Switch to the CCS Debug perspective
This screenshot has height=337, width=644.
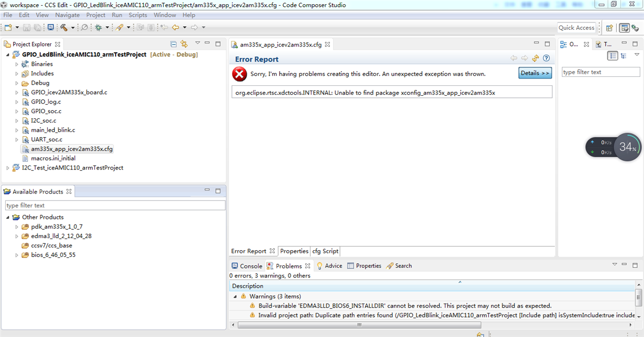635,28
